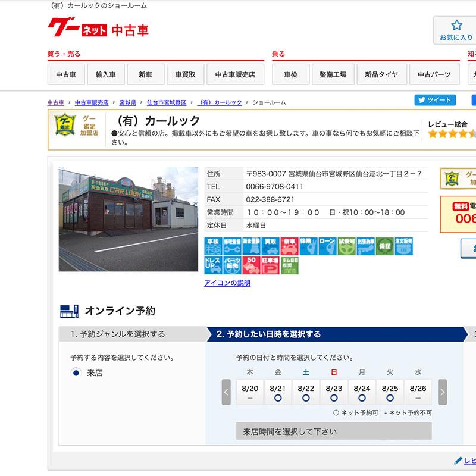476x476 pixels.
Task: Click the 鈑金塗装 service icon
Action: [251, 246]
